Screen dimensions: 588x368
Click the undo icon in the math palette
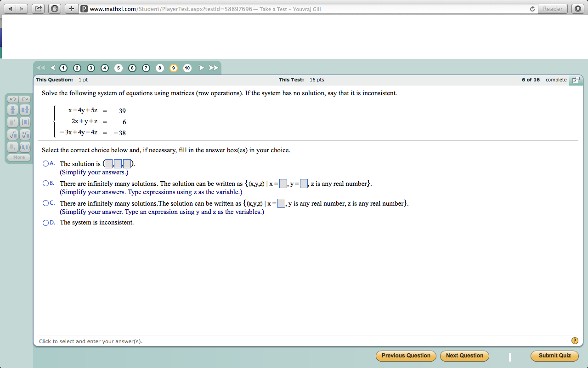tap(12, 99)
